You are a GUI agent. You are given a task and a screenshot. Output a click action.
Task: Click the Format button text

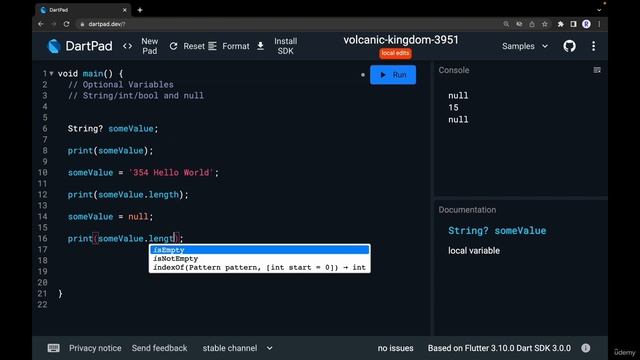coord(236,46)
